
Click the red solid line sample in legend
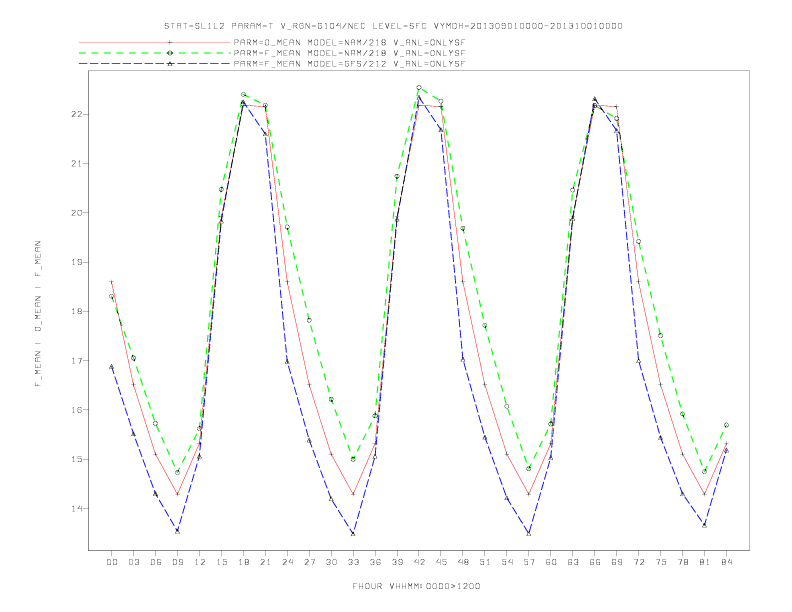[155, 42]
